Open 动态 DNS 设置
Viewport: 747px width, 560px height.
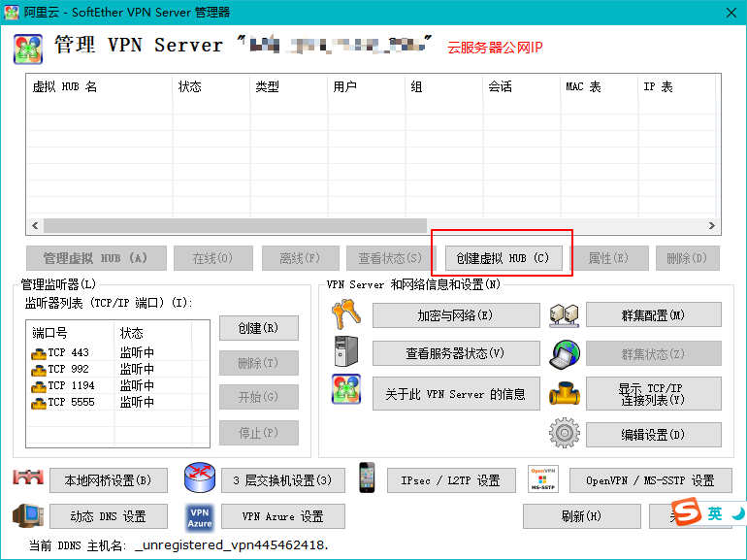coord(109,516)
